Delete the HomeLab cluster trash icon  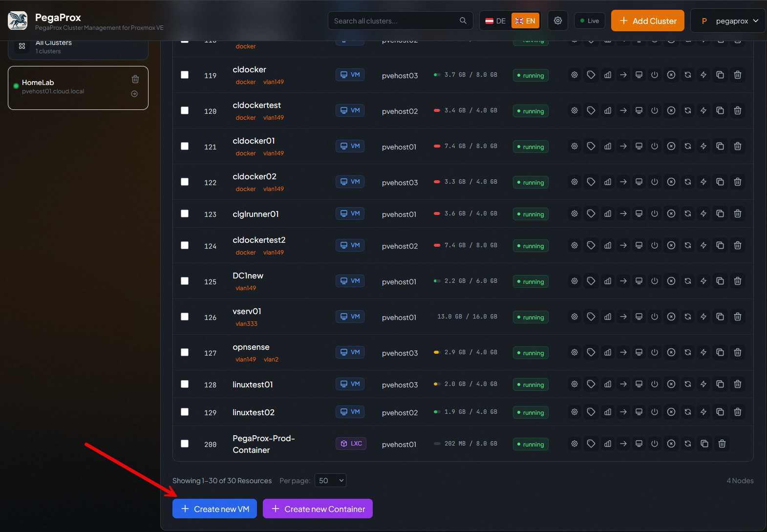(x=135, y=79)
